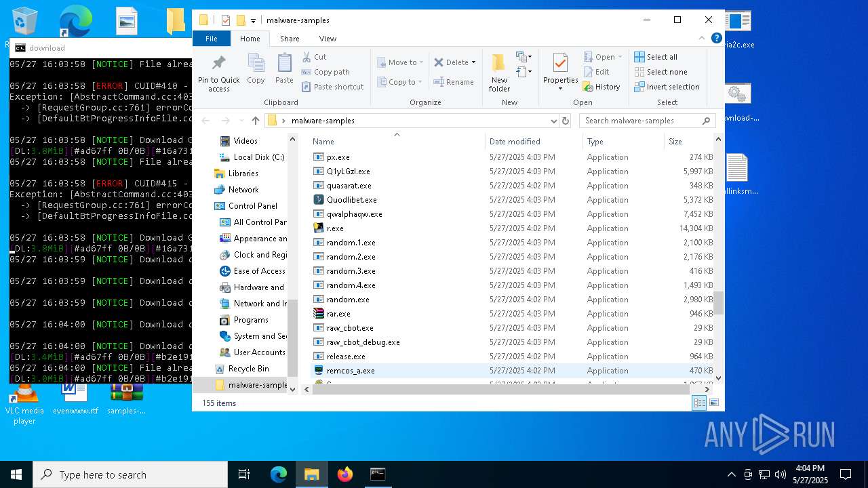Refresh the malware-samples folder view

[566, 121]
